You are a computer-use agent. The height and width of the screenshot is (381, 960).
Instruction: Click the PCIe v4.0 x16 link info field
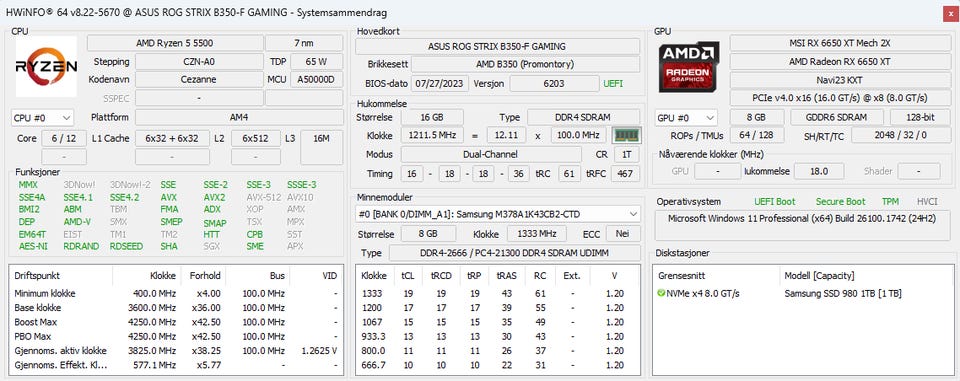click(x=840, y=98)
